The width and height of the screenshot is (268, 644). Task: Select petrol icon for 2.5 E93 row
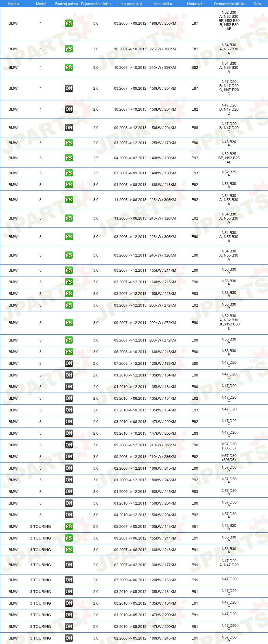(69, 173)
